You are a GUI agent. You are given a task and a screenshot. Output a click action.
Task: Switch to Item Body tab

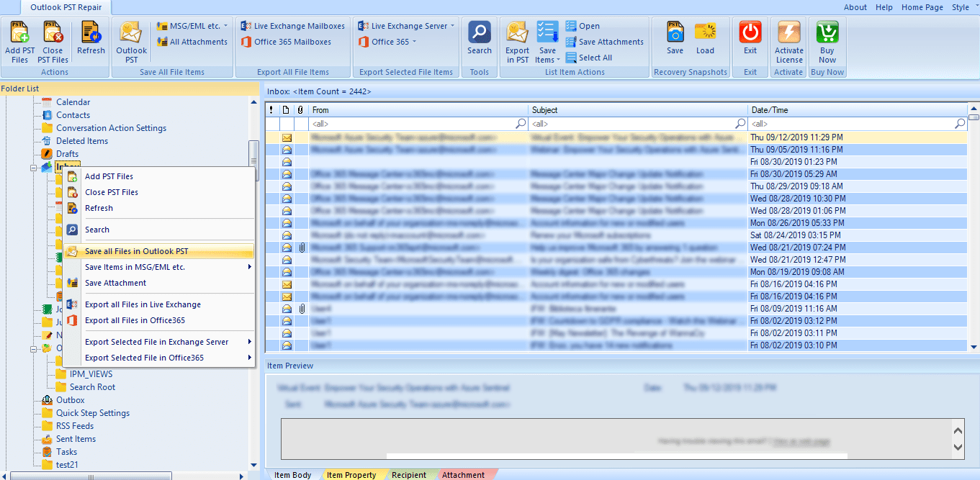(x=292, y=475)
